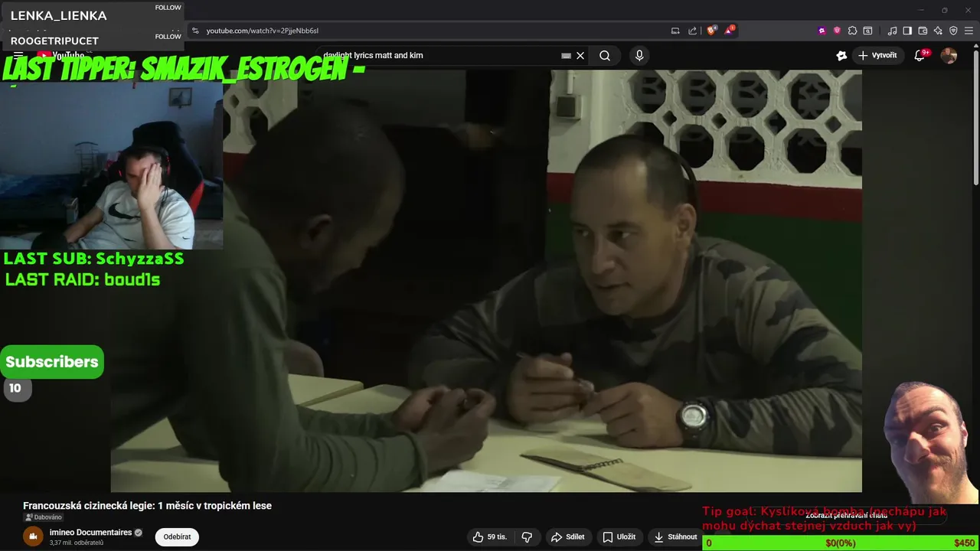This screenshot has width=980, height=551.
Task: Click LAST RAID: boud1s text
Action: pos(83,279)
